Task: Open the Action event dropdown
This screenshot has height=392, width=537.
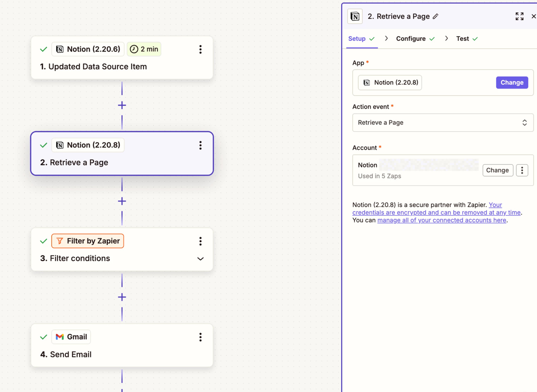Action: point(442,123)
